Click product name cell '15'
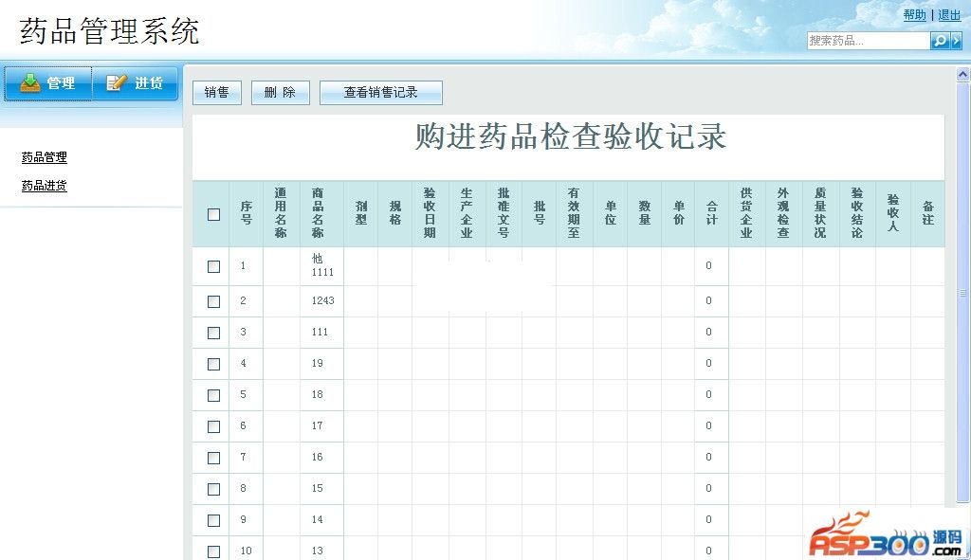This screenshot has height=560, width=971. [x=322, y=488]
